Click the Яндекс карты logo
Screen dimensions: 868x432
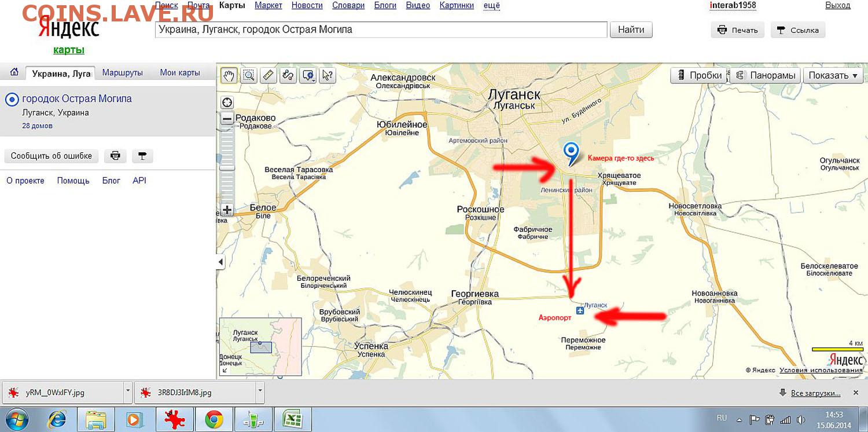coord(68,36)
